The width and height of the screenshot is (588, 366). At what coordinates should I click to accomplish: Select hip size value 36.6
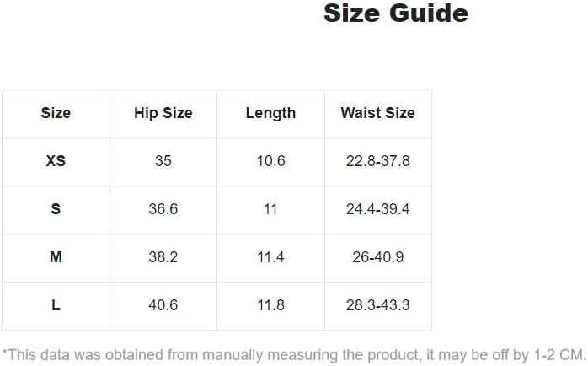[x=163, y=208]
